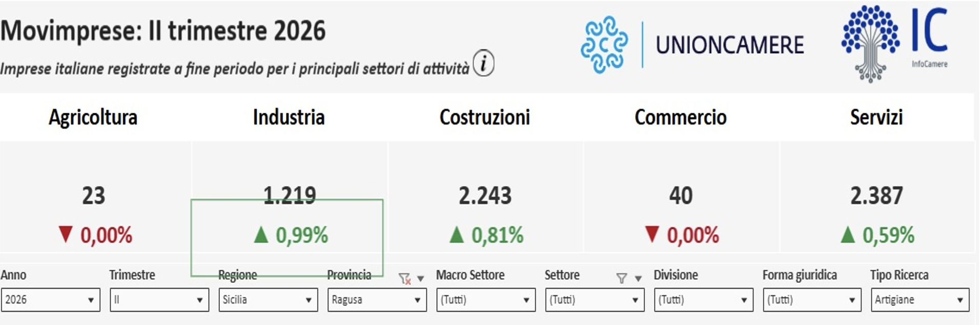
Task: Click the info icon beside the subtitle
Action: [x=483, y=64]
